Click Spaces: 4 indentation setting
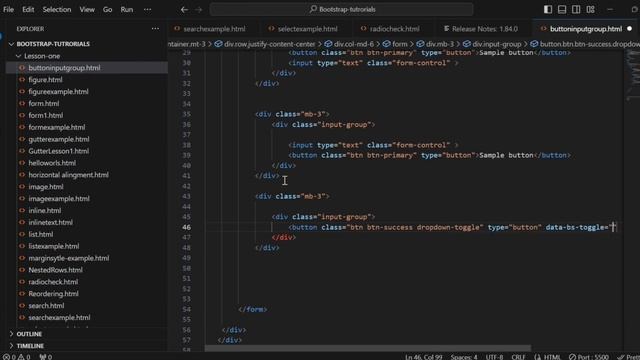 [464, 357]
